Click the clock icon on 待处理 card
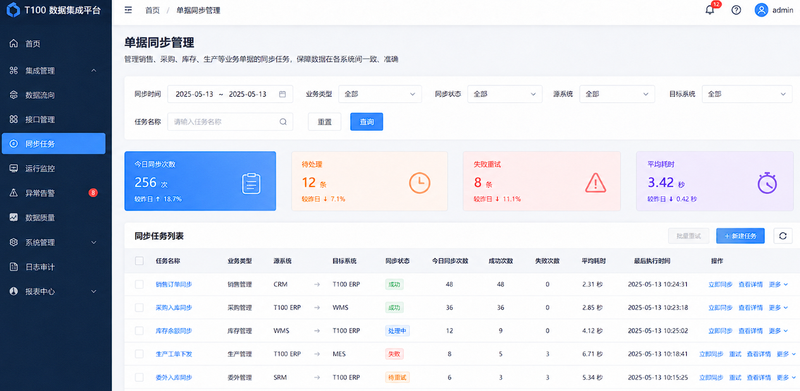Image resolution: width=800 pixels, height=391 pixels. (419, 183)
